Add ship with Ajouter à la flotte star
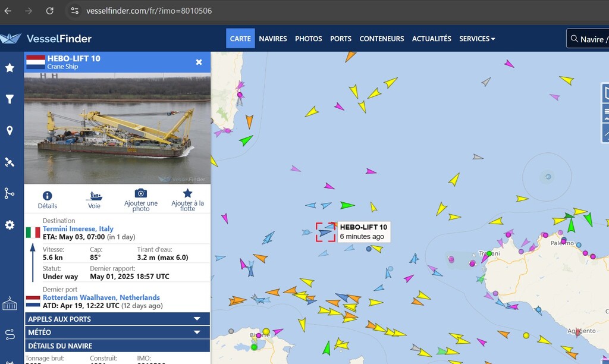609x364 pixels. pos(187,193)
